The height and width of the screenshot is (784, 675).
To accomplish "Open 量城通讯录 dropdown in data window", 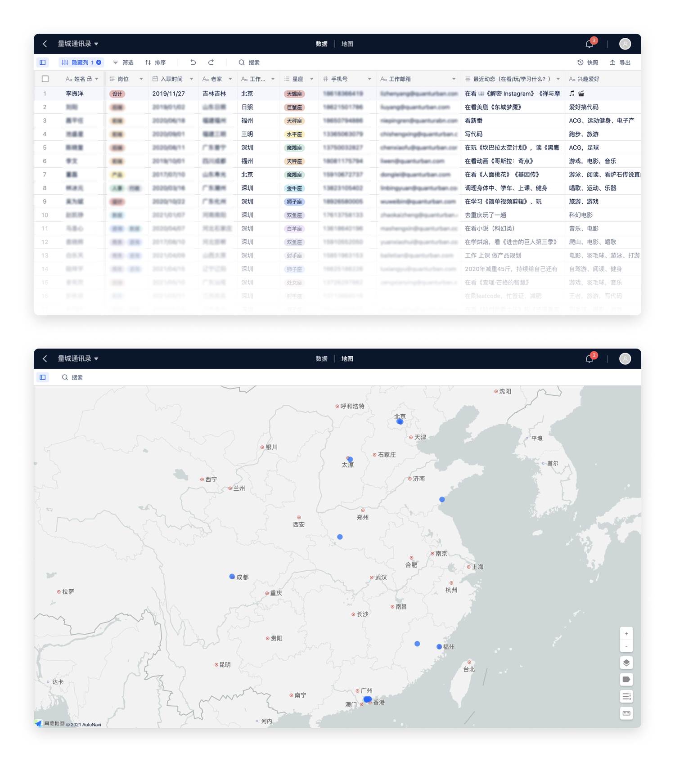I will 78,44.
